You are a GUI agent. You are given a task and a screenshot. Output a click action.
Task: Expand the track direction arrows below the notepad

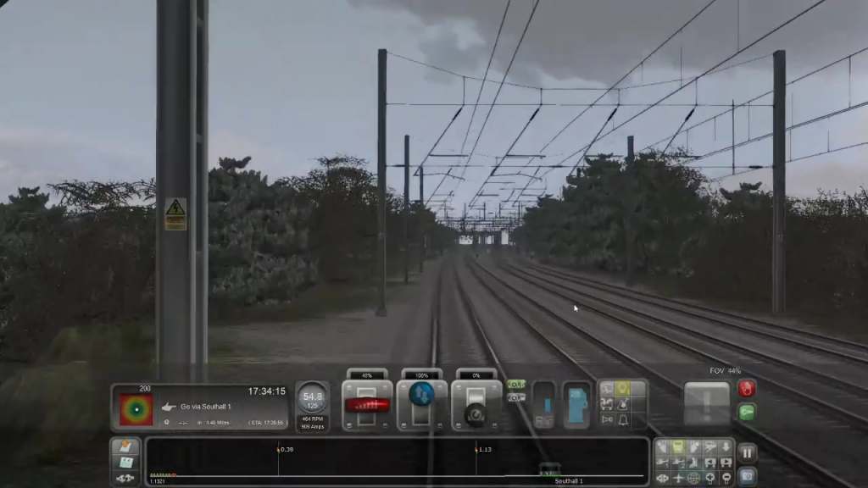(125, 479)
